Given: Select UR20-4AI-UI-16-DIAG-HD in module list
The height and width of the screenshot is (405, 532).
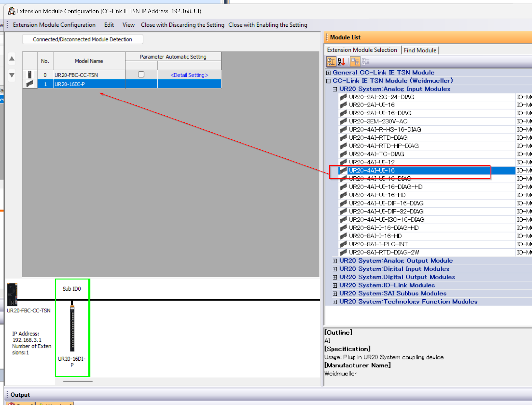Looking at the screenshot, I should (x=427, y=187).
